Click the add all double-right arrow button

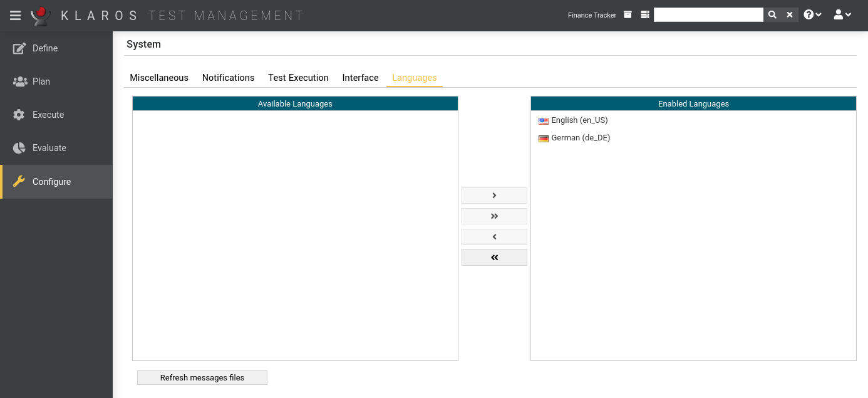pyautogui.click(x=494, y=216)
